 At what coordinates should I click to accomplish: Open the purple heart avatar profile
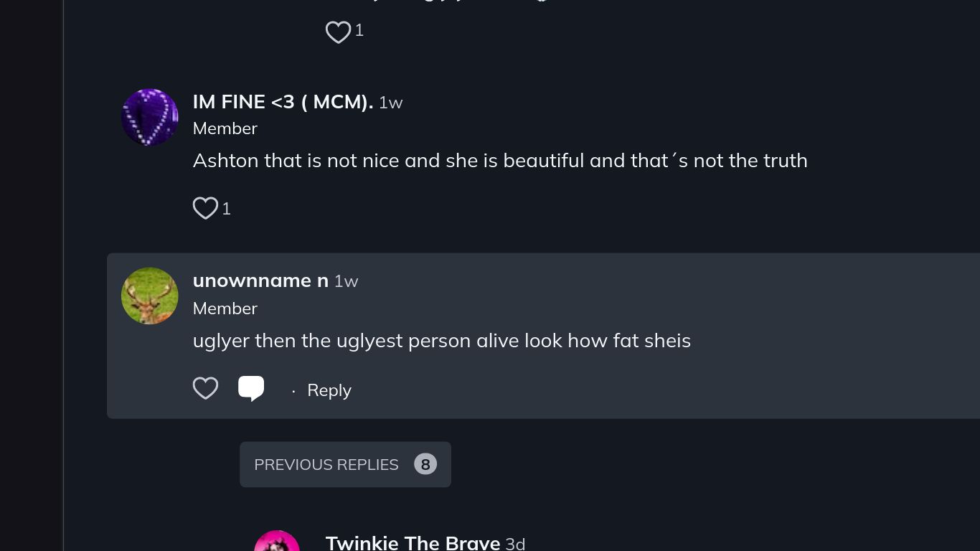(149, 117)
